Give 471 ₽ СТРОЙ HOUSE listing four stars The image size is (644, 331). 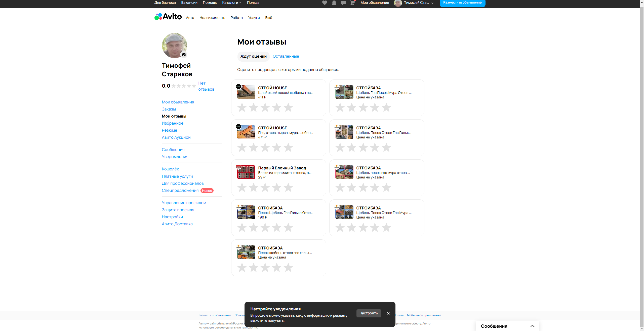tap(277, 148)
